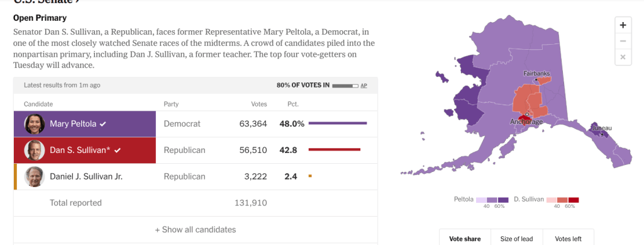The width and height of the screenshot is (644, 245).
Task: Click the map zoom out minus button
Action: click(x=623, y=41)
